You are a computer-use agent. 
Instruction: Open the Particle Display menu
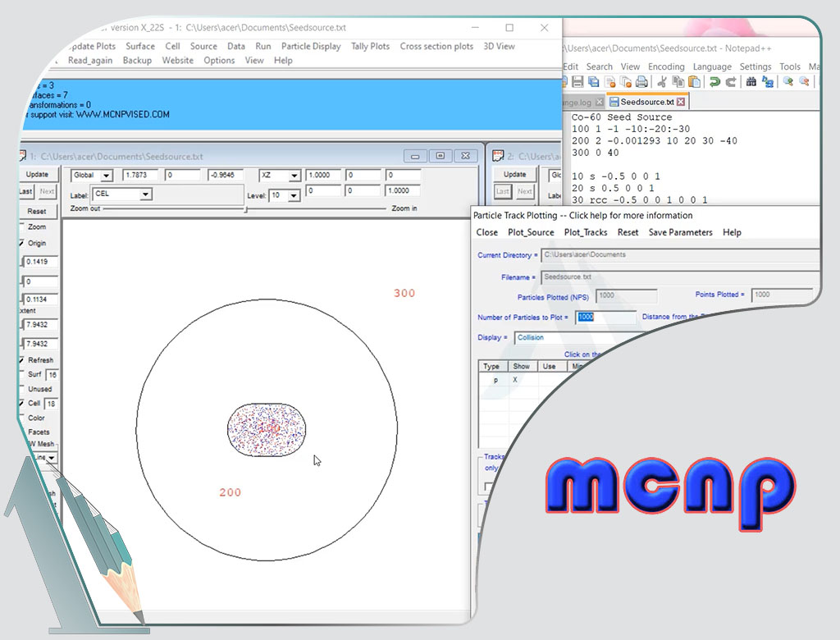pyautogui.click(x=311, y=47)
